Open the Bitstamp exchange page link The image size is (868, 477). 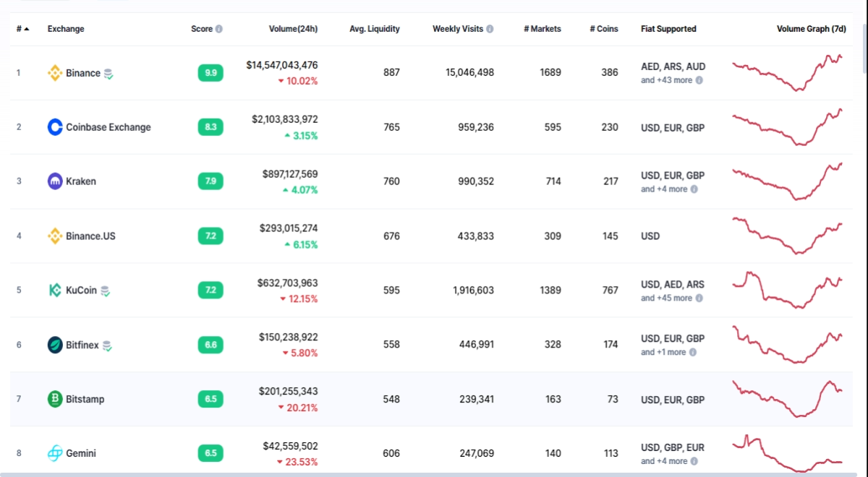[85, 399]
